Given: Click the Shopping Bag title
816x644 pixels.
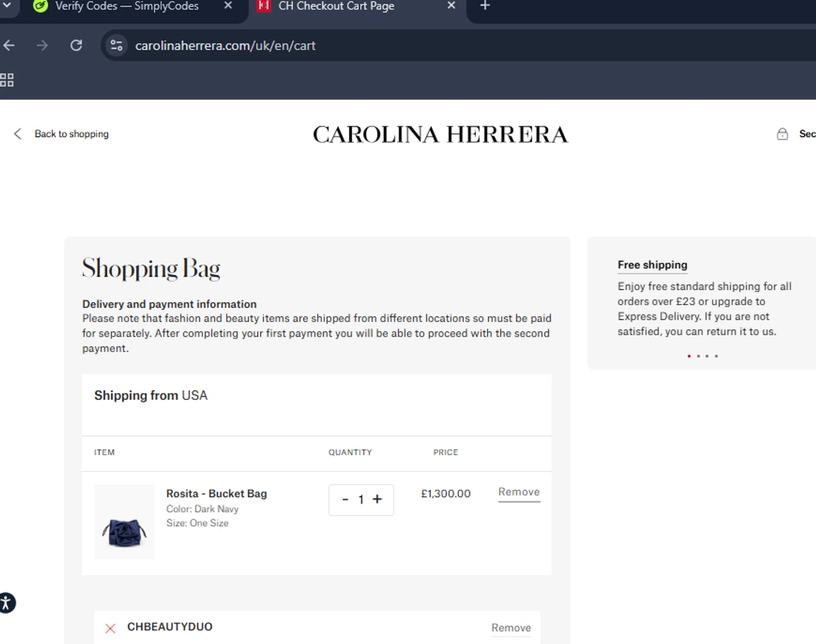Looking at the screenshot, I should [151, 269].
